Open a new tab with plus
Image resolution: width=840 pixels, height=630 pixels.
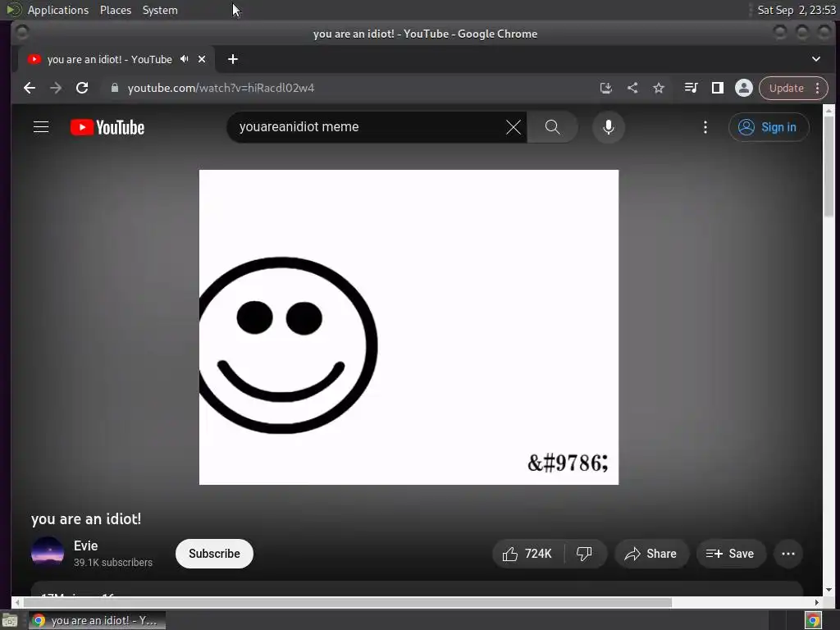coord(232,59)
